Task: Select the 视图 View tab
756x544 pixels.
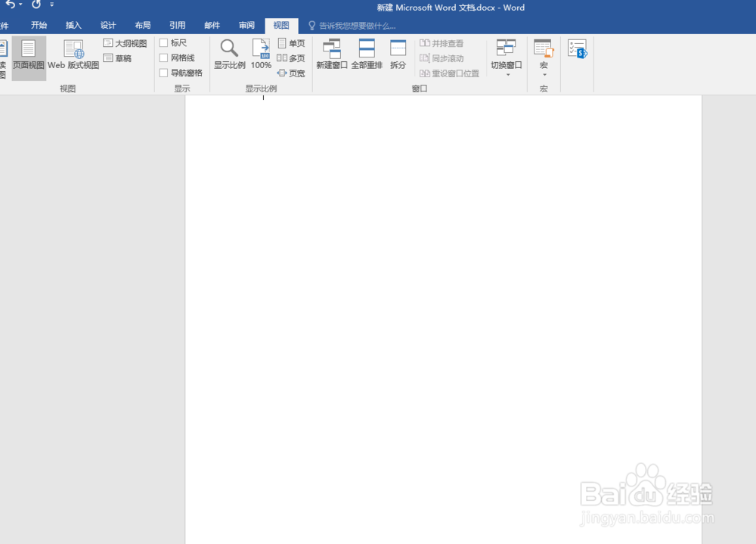Action: [x=281, y=26]
